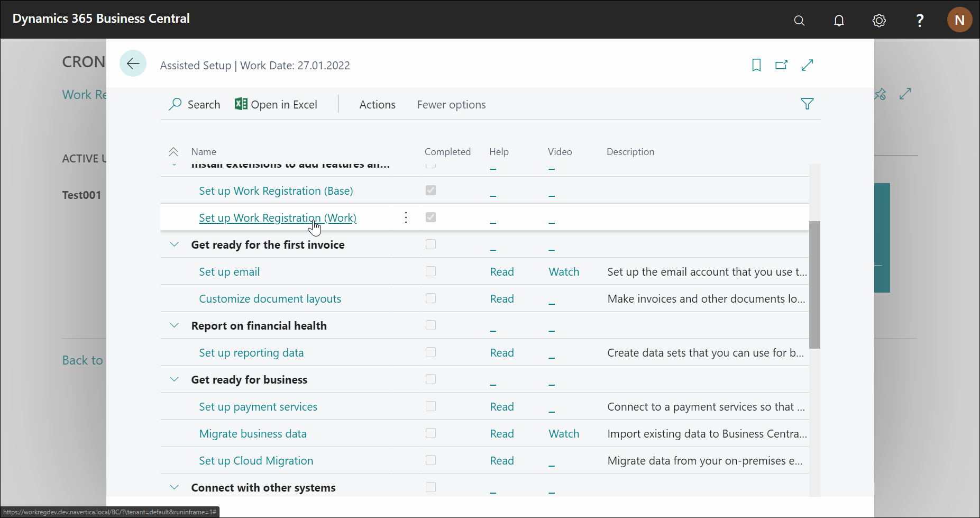Sort by the Completed column header
The width and height of the screenshot is (980, 518).
(x=447, y=152)
